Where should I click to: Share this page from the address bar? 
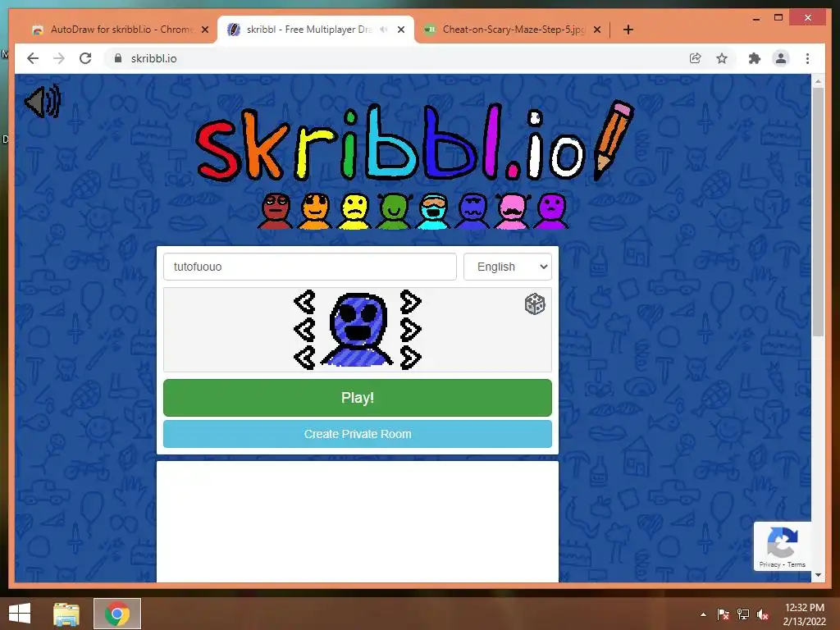click(696, 58)
